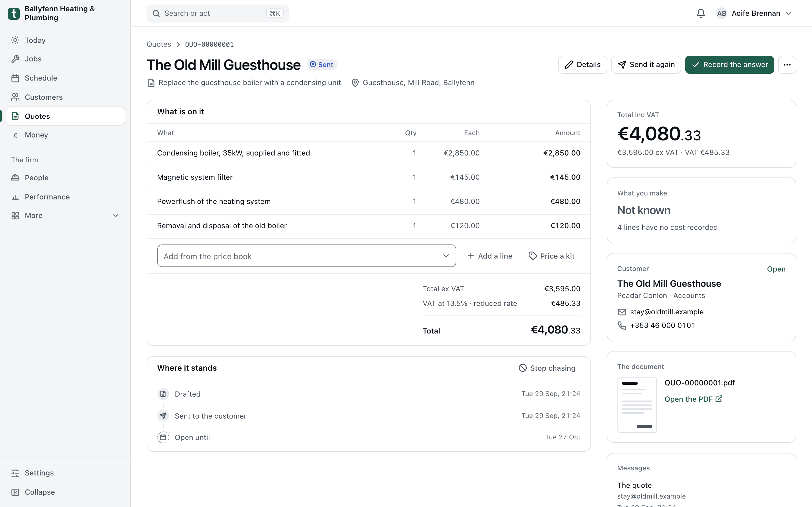Open the Aoife Brennan account dropdown
812x507 pixels.
(753, 14)
